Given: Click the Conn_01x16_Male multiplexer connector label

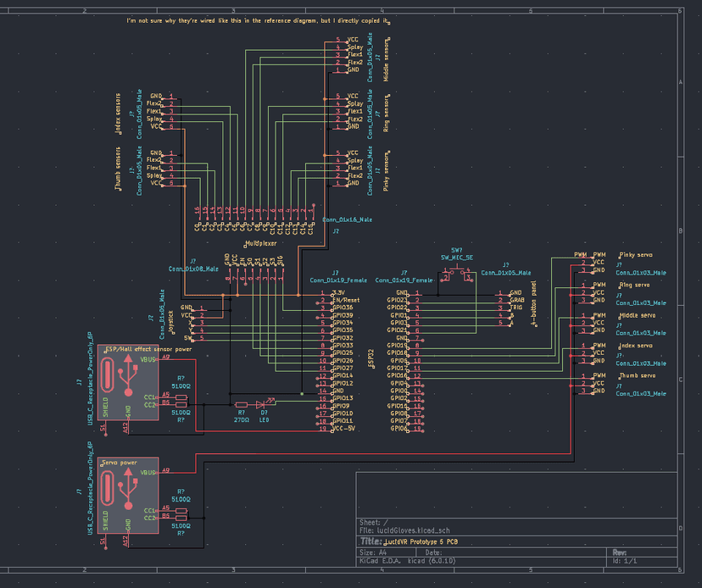Looking at the screenshot, I should 348,219.
